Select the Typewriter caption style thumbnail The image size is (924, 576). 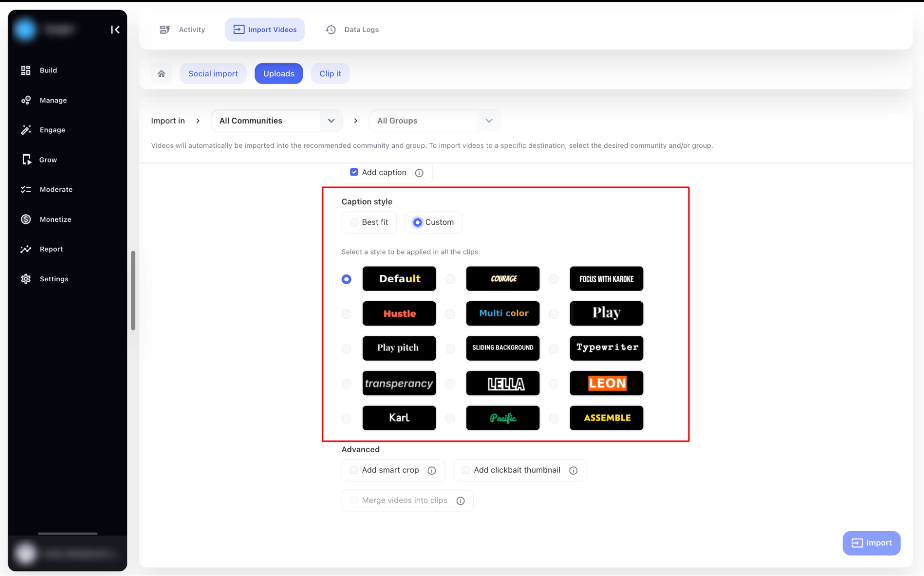[x=606, y=348]
